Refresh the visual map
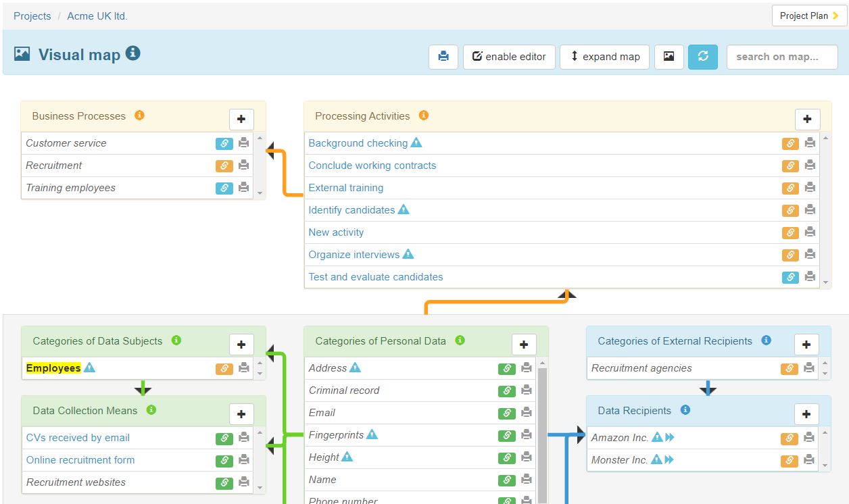The image size is (849, 504). [702, 57]
